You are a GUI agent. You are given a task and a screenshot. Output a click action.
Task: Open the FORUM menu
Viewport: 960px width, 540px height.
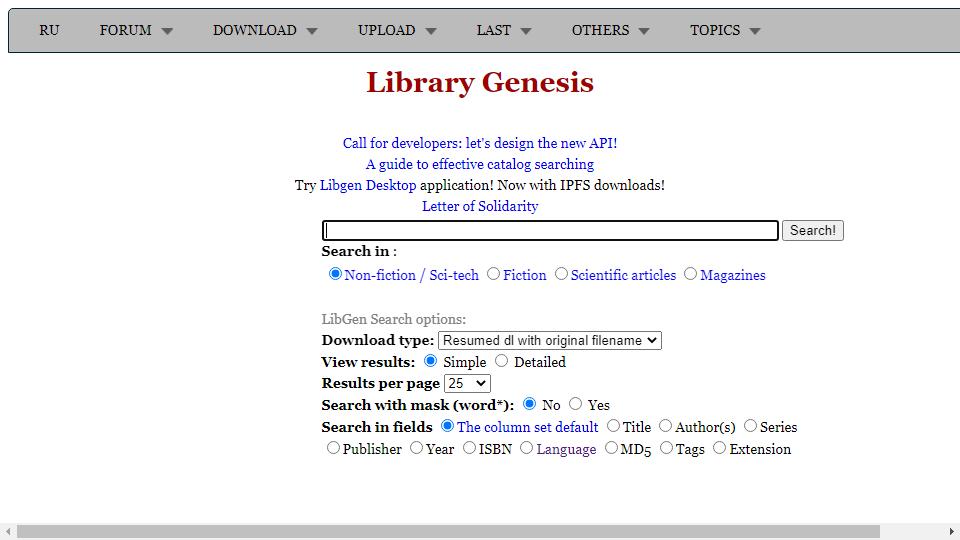(126, 30)
